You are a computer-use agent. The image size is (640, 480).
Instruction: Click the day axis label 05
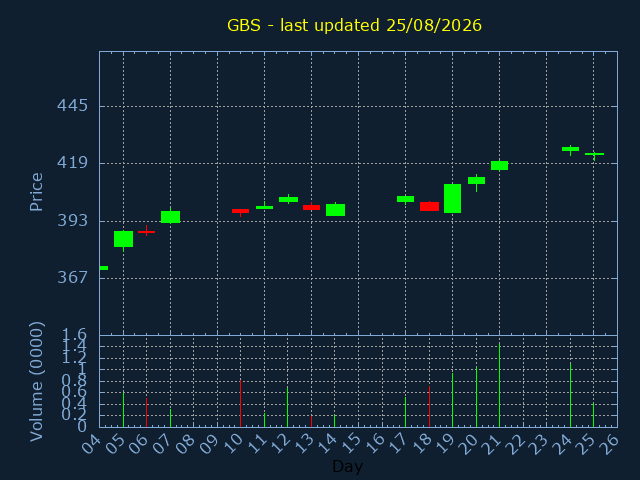pyautogui.click(x=114, y=444)
